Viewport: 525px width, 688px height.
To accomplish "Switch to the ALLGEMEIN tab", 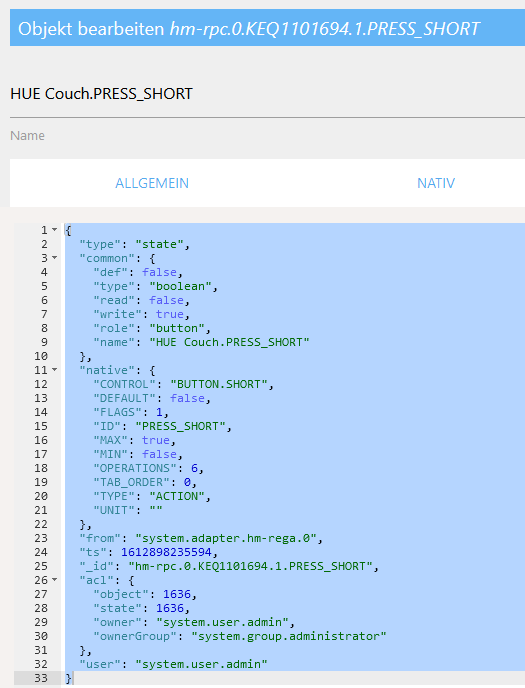I will [152, 183].
